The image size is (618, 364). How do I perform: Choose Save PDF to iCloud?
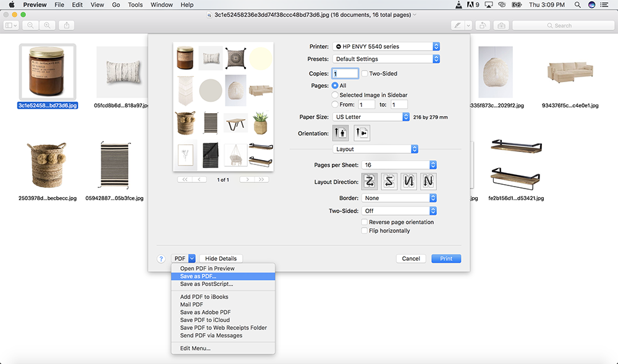coord(223,320)
